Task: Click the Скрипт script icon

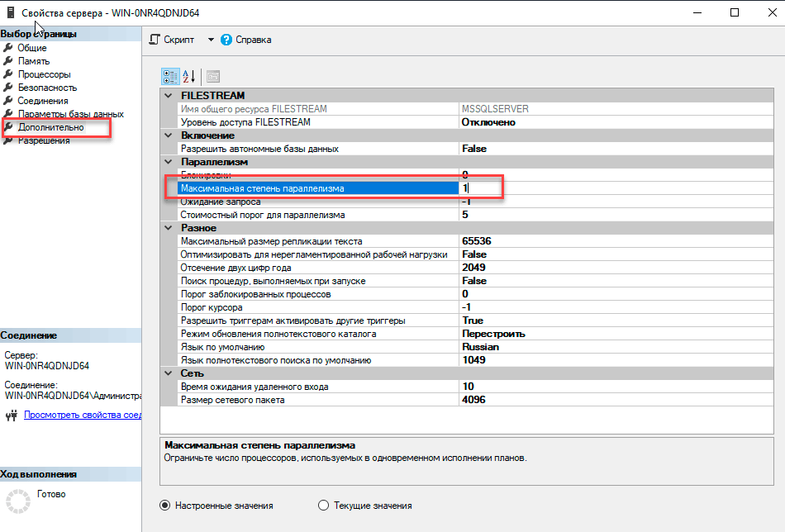Action: tap(155, 40)
